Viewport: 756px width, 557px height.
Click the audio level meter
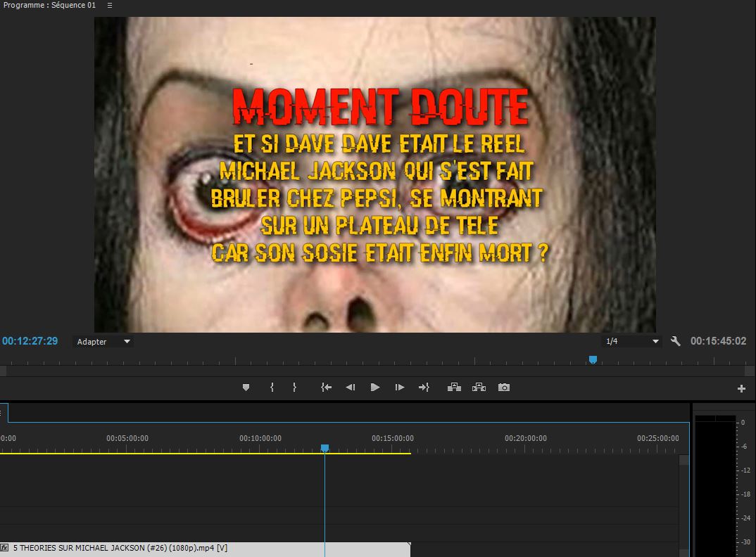pyautogui.click(x=715, y=486)
